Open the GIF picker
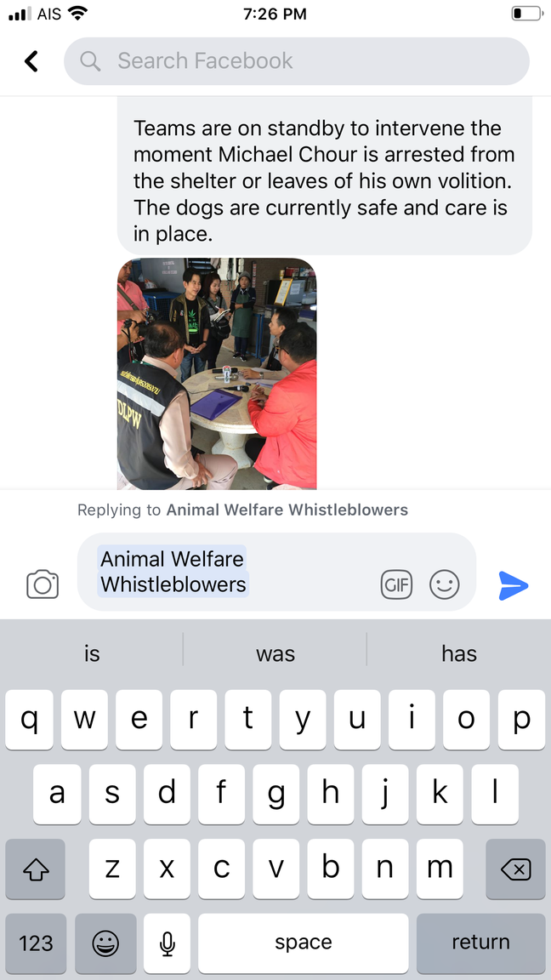 pos(397,585)
